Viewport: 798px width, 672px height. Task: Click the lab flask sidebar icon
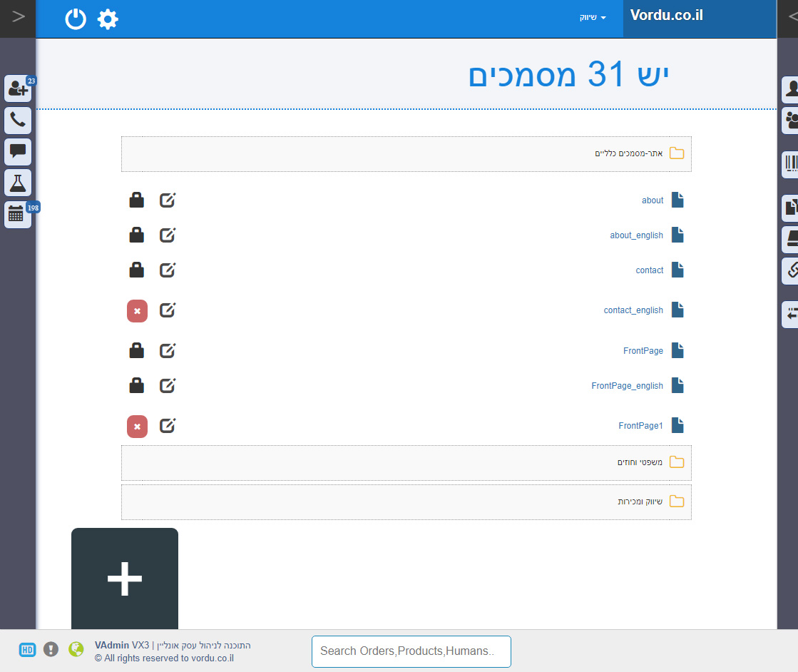[18, 183]
